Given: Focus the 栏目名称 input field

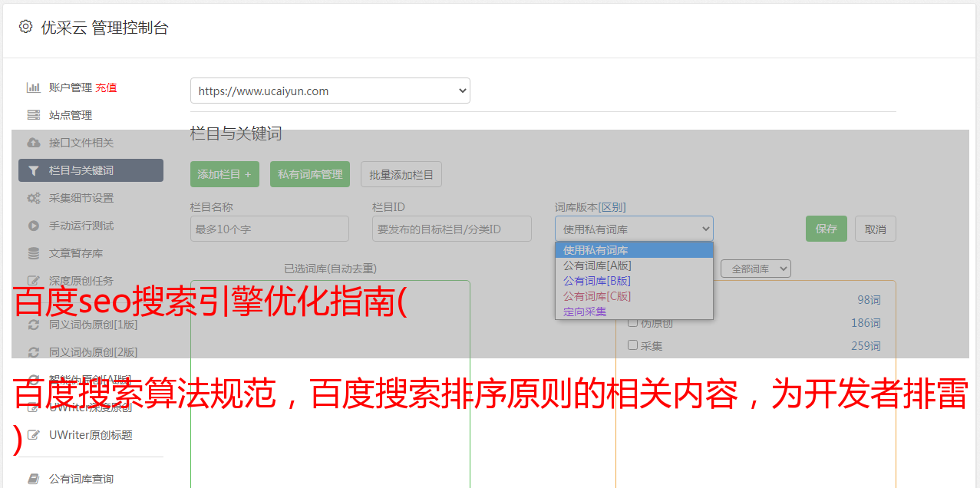Looking at the screenshot, I should click(269, 229).
